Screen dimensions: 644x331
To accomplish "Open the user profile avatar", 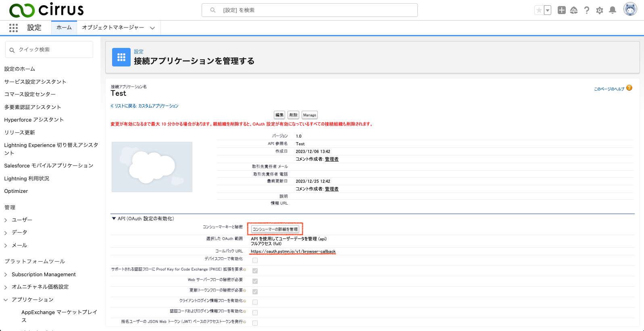I will 630,9.
